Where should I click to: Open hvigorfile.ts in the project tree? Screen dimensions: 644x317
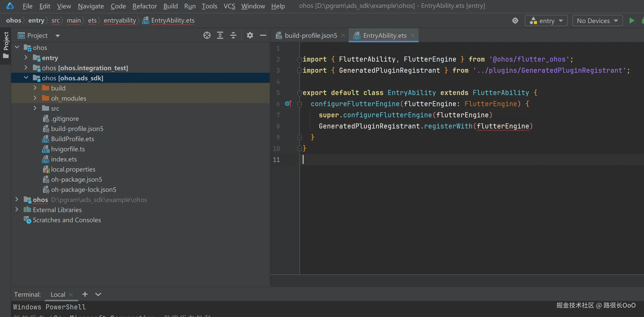[x=68, y=149]
